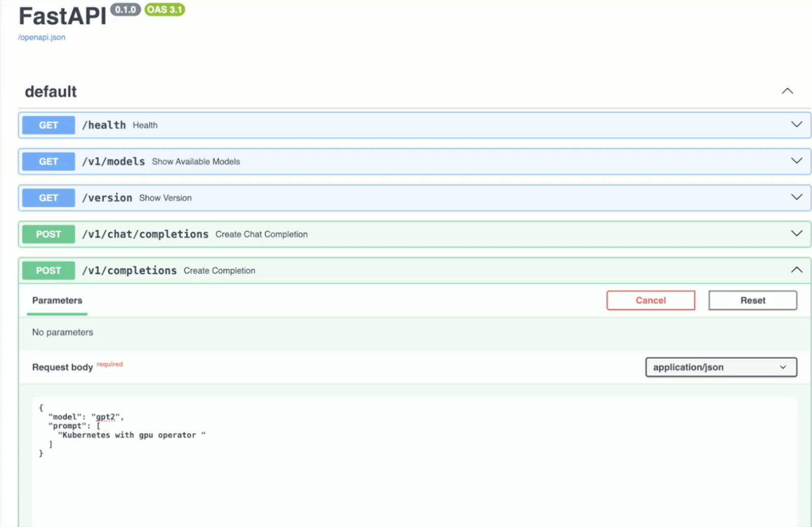This screenshot has height=527, width=812.
Task: Click the 0.1.0 version badge
Action: 125,10
